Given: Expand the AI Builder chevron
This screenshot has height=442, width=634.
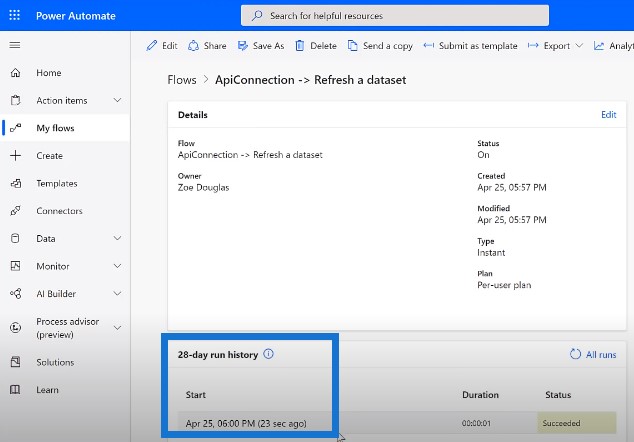Looking at the screenshot, I should (x=117, y=294).
